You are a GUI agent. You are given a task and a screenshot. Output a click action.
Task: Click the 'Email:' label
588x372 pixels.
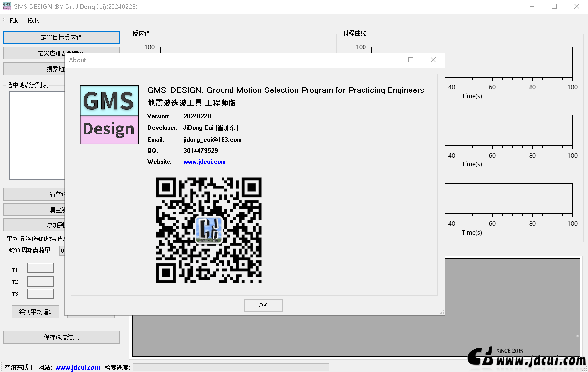pos(156,140)
